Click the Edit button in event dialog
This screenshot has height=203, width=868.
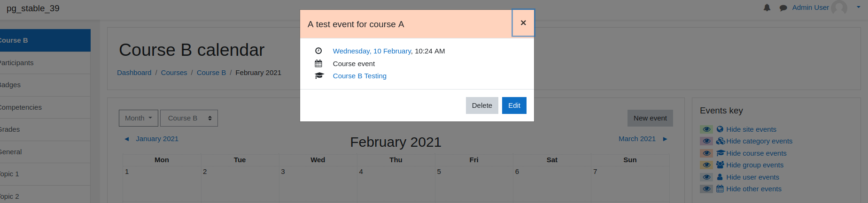[x=514, y=105]
